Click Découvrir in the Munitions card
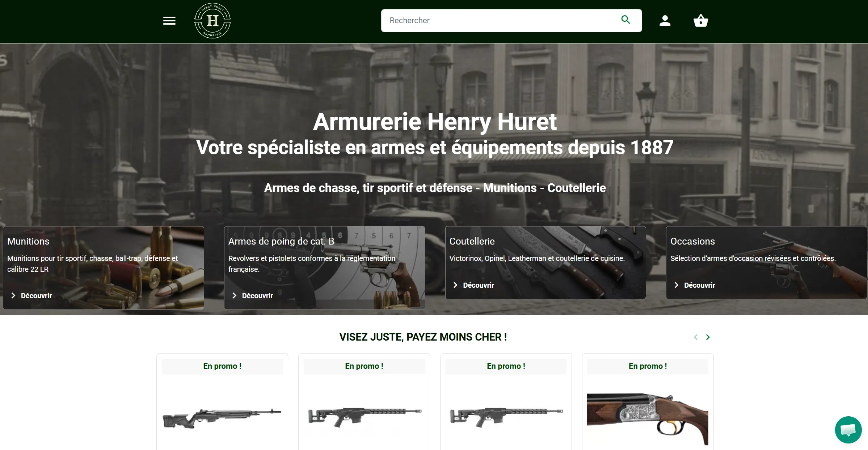This screenshot has height=450, width=868. pyautogui.click(x=36, y=296)
